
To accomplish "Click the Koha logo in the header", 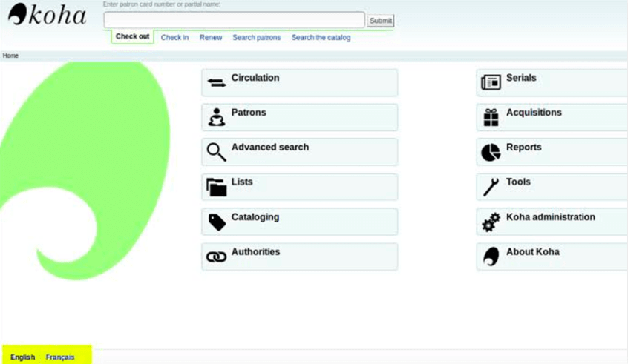I will pyautogui.click(x=48, y=14).
